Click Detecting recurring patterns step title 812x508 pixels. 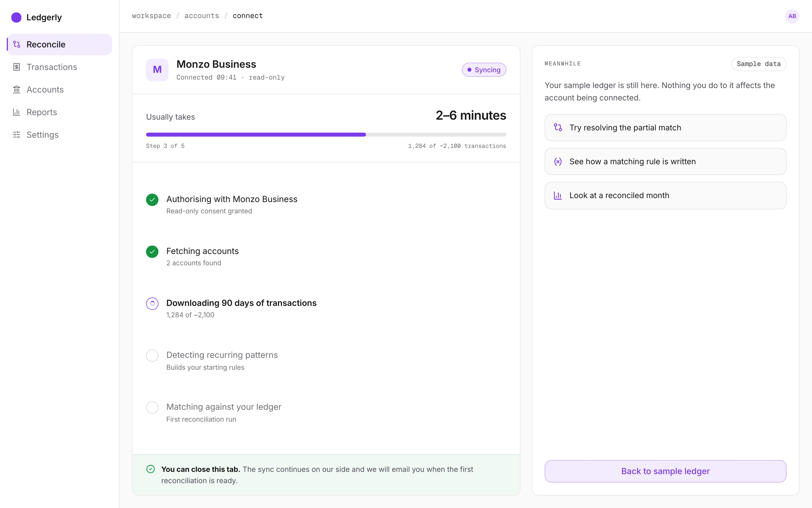(x=222, y=355)
